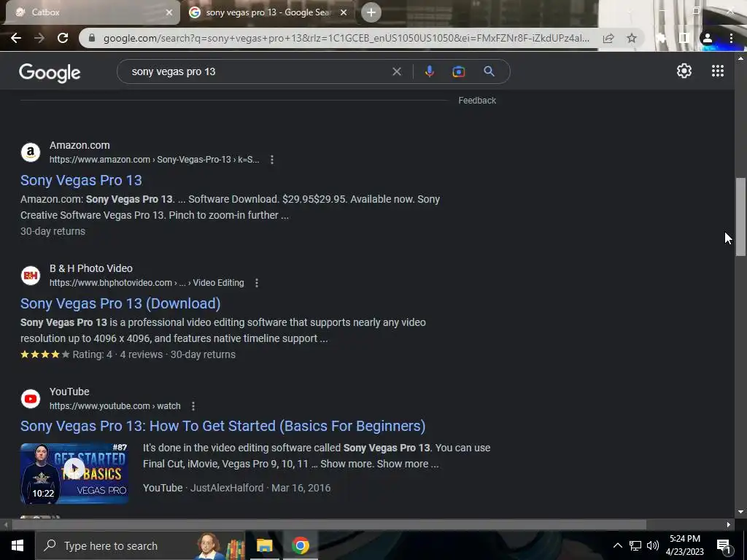
Task: Click the vertical scrollbar thumb
Action: click(x=740, y=217)
